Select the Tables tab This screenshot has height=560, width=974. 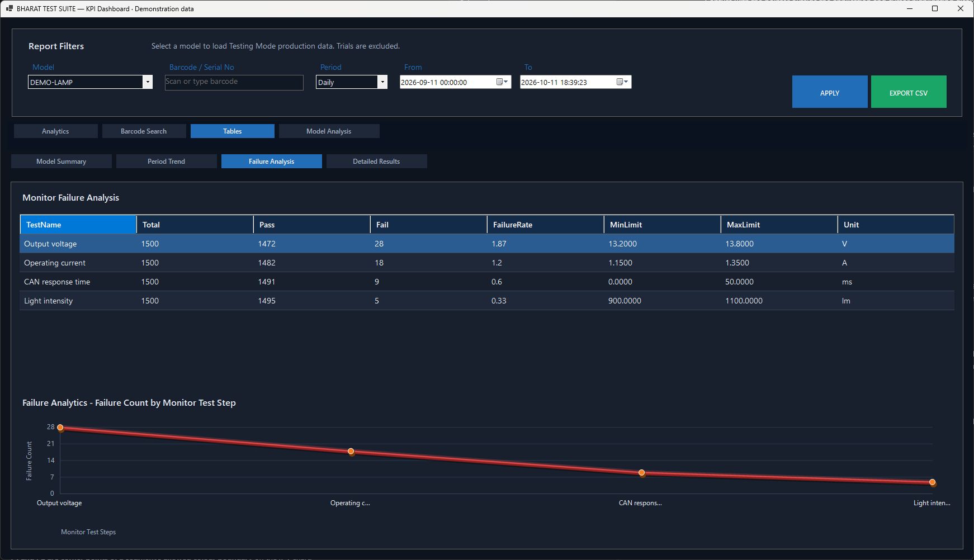point(233,131)
